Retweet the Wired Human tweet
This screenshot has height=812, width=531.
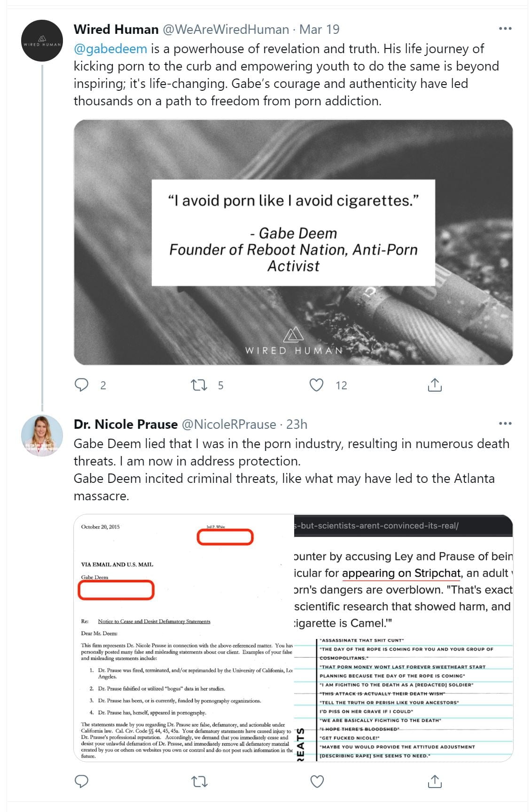tap(199, 385)
